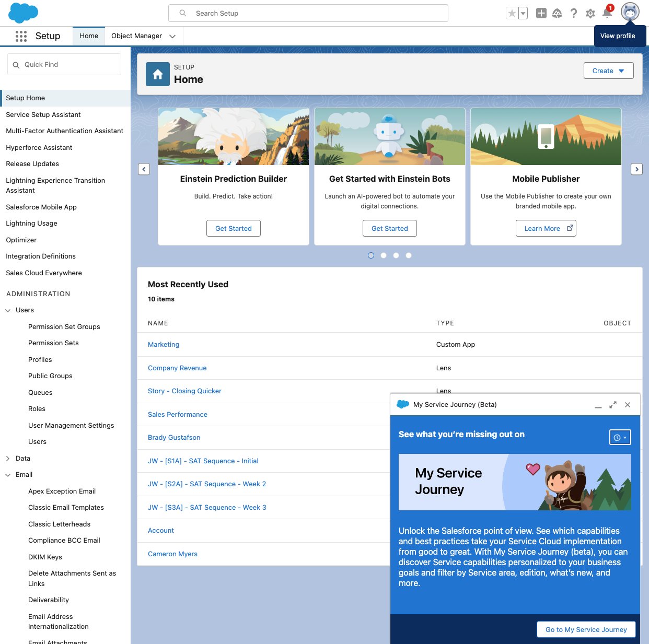The width and height of the screenshot is (649, 644).
Task: Switch to the Object Manager tab
Action: (x=137, y=36)
